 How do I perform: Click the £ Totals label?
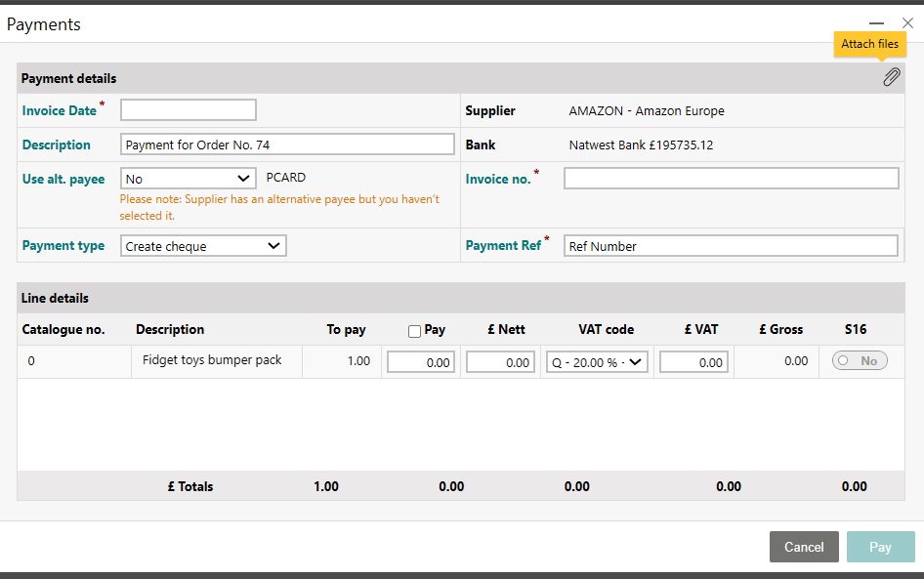[x=189, y=486]
